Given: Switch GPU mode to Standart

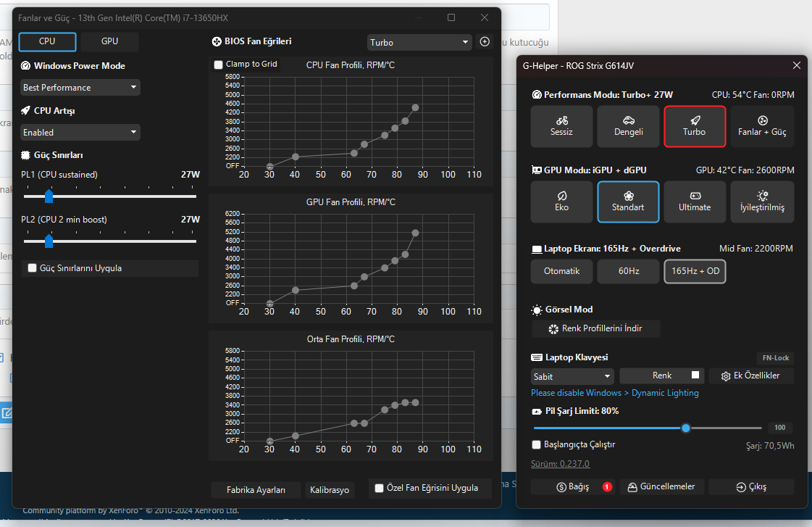Looking at the screenshot, I should tap(628, 202).
